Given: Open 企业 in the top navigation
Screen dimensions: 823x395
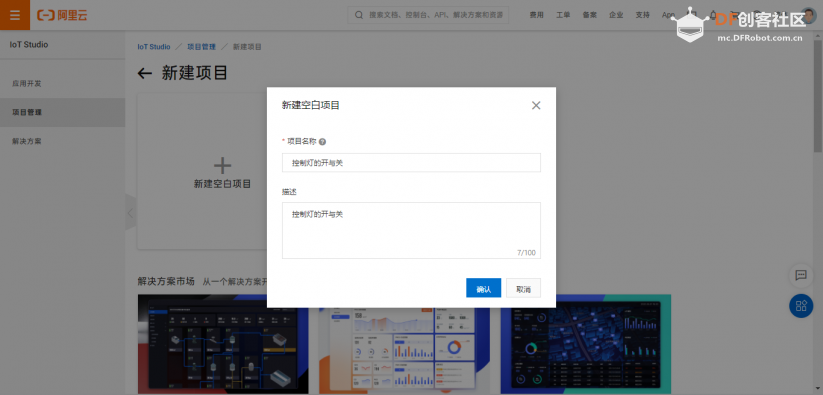Looking at the screenshot, I should (616, 15).
